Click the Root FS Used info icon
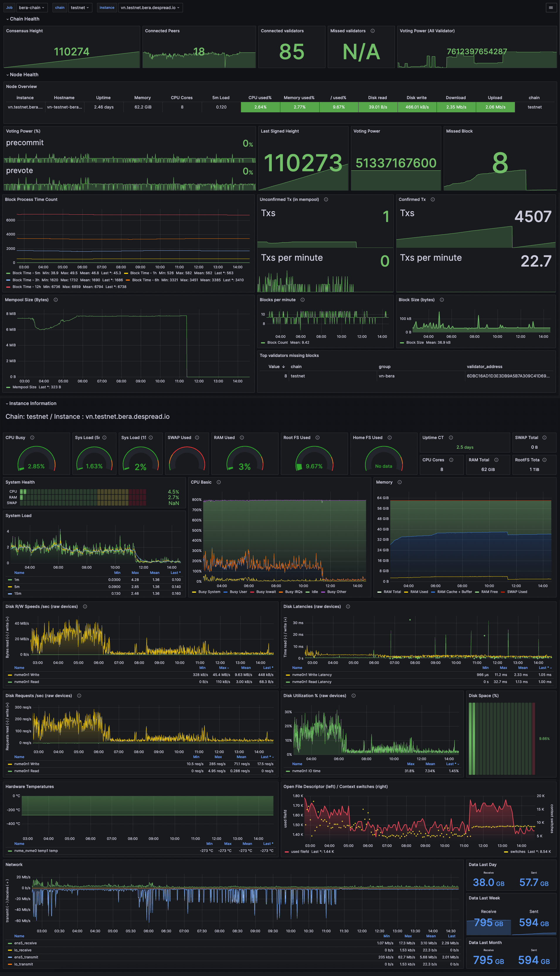The height and width of the screenshot is (976, 560). tap(317, 438)
